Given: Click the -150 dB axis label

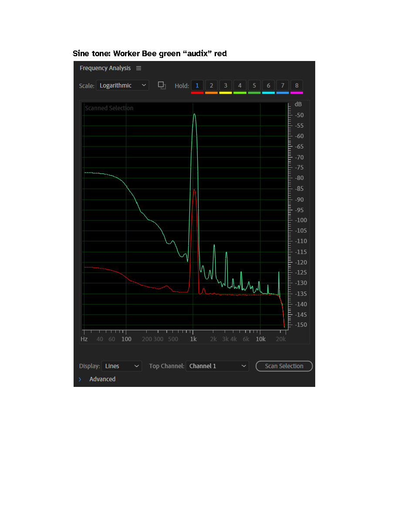Looking at the screenshot, I should 300,325.
